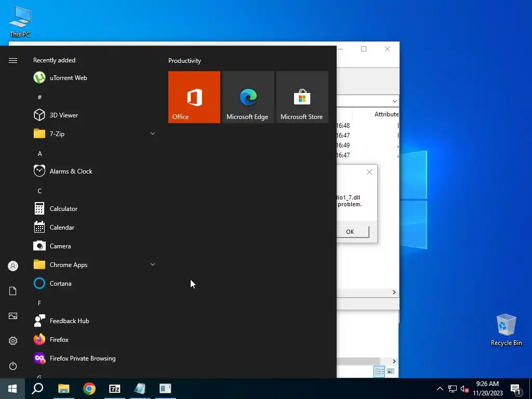This screenshot has height=399, width=532.
Task: Click the Productivity group title
Action: (x=184, y=61)
